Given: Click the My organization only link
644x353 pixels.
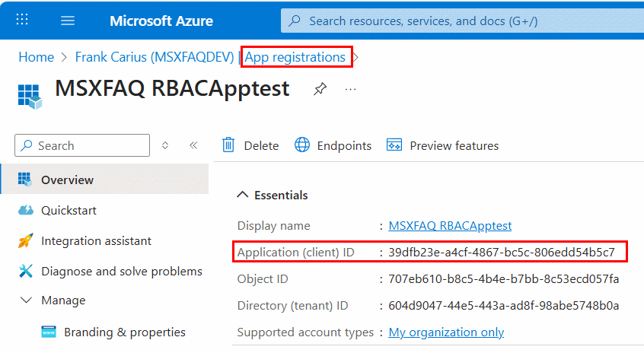Looking at the screenshot, I should (x=446, y=332).
